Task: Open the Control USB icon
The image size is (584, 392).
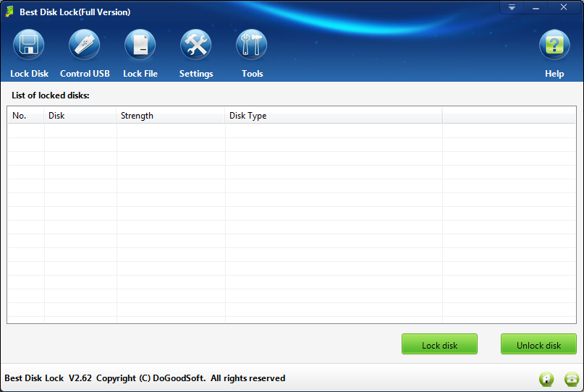Action: [85, 45]
